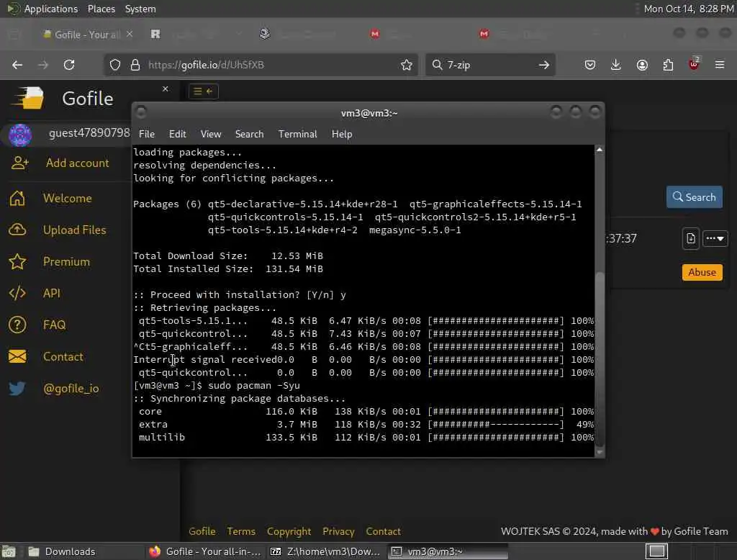The width and height of the screenshot is (737, 560).
Task: Click Gofile link in footer
Action: [x=202, y=531]
